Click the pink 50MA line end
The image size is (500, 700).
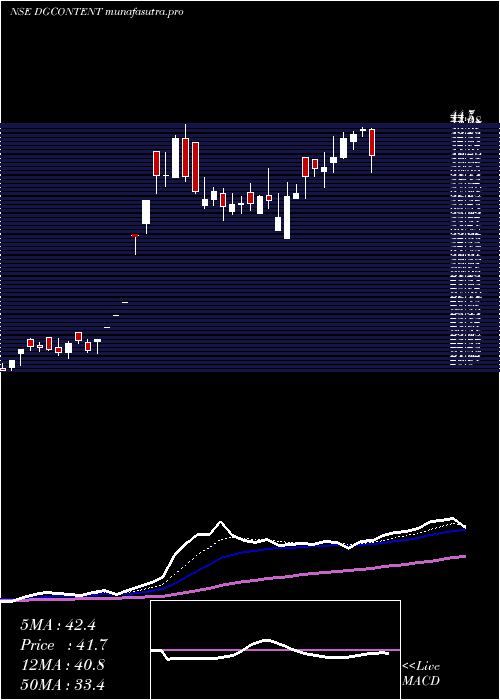[464, 556]
